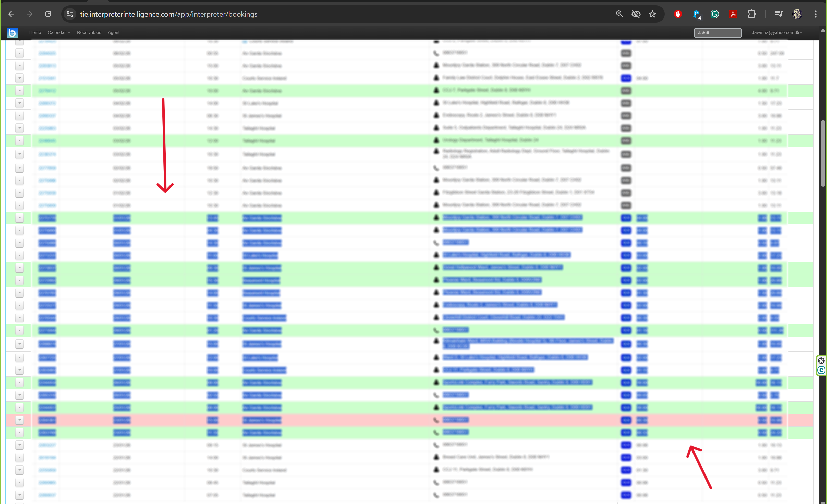This screenshot has height=504, width=827.
Task: Click the AdBlock hand icon in toolbar
Action: 678,14
